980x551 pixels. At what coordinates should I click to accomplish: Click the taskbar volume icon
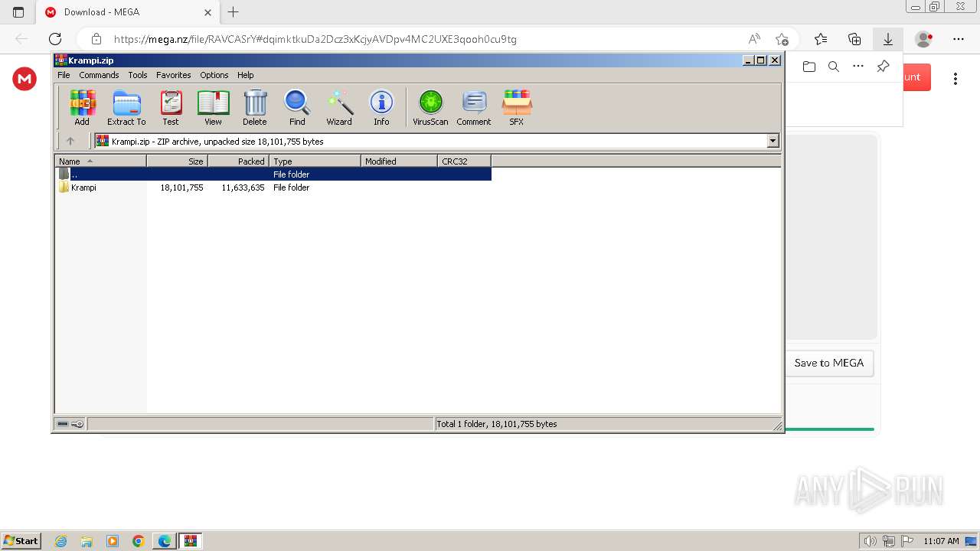click(871, 541)
